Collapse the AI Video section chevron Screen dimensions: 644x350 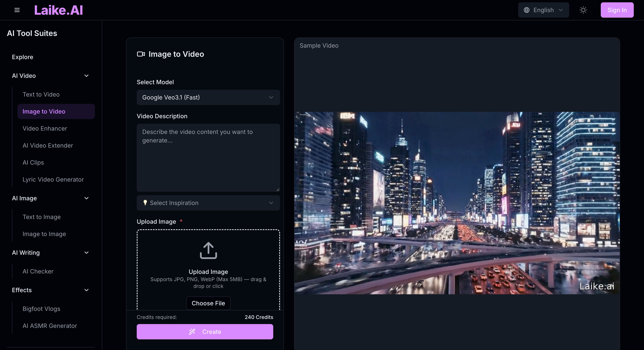coord(86,76)
